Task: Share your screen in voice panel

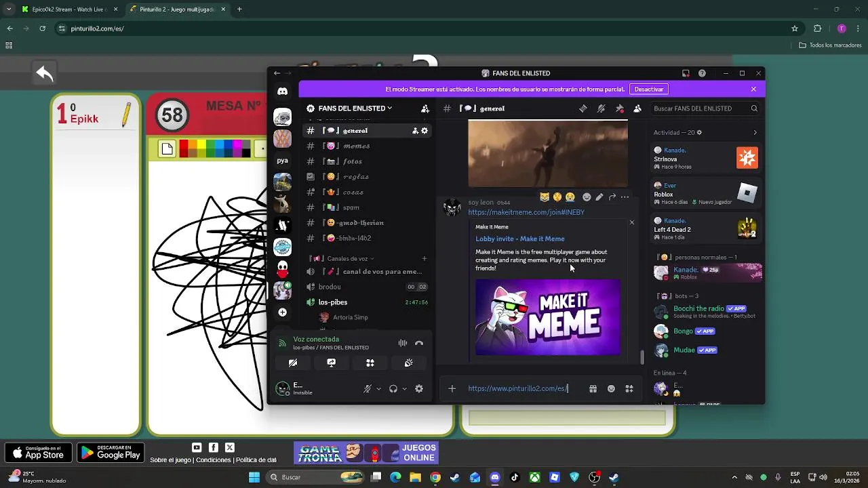Action: 332,363
